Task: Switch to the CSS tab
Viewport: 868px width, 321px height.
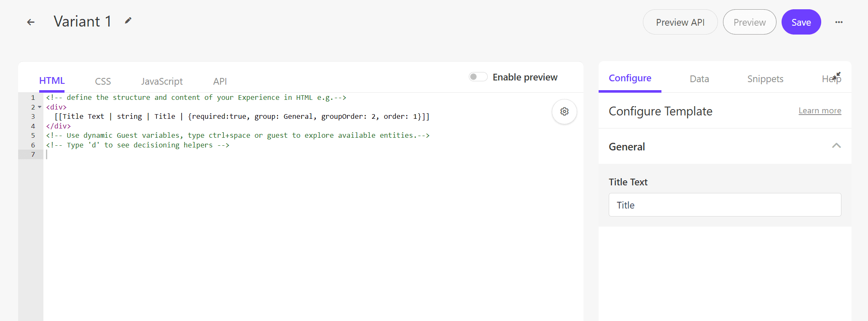Action: pyautogui.click(x=103, y=81)
